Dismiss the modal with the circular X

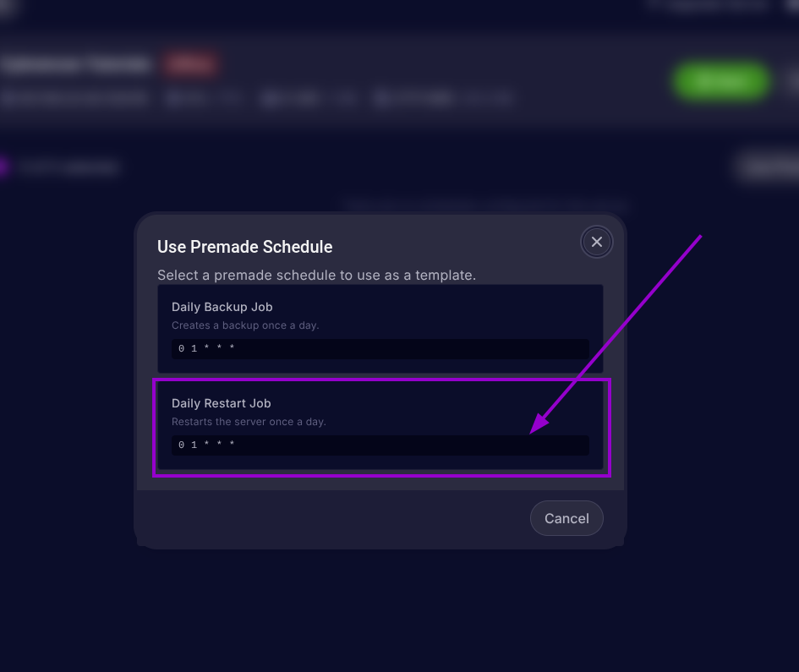pos(596,242)
